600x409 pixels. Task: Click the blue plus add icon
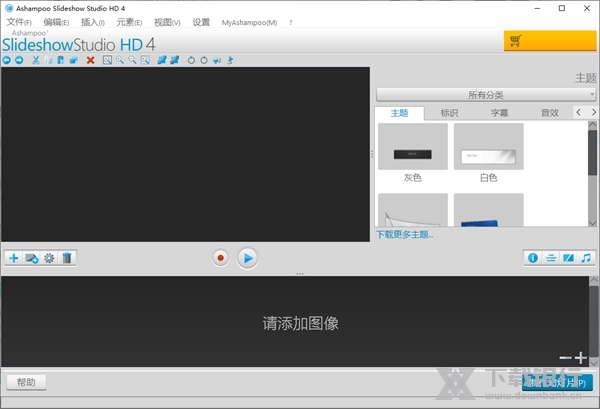[x=14, y=258]
